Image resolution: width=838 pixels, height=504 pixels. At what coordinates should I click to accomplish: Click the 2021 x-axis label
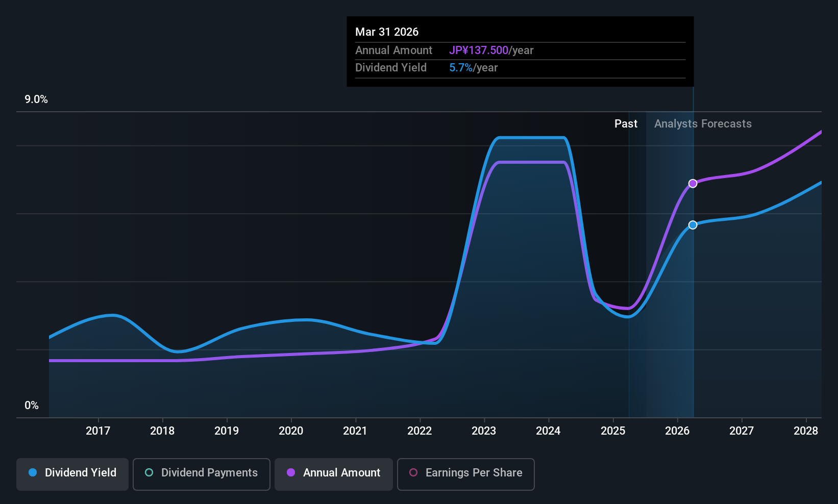pyautogui.click(x=355, y=431)
